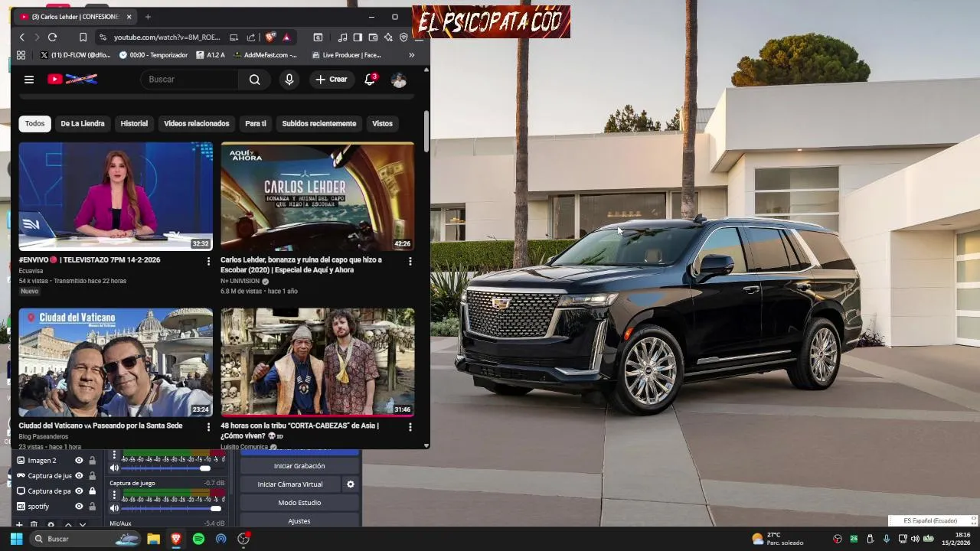Enable Modo Estudio in OBS
The image size is (980, 551).
click(299, 503)
